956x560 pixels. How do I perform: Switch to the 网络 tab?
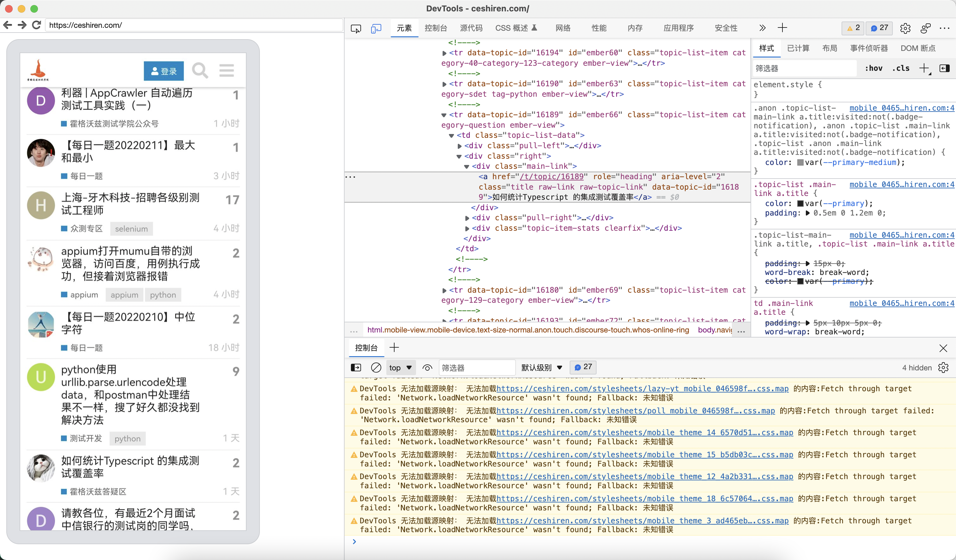click(563, 28)
